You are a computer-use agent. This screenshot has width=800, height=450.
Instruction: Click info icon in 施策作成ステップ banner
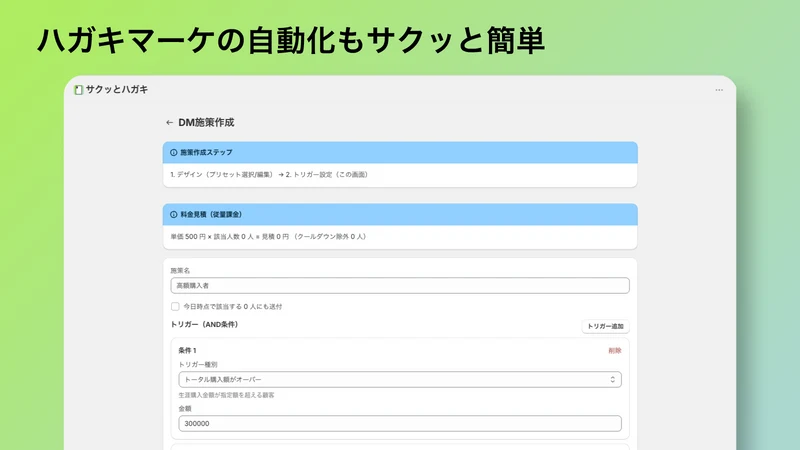173,153
